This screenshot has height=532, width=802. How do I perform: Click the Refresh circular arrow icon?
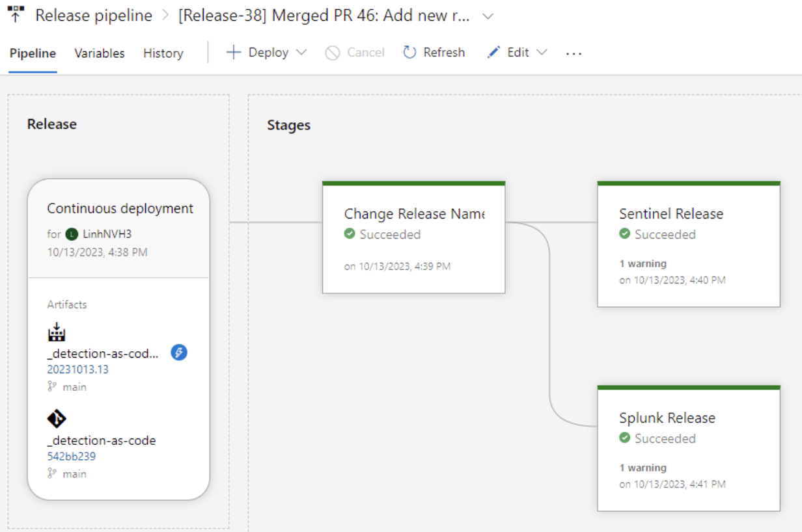(x=409, y=53)
